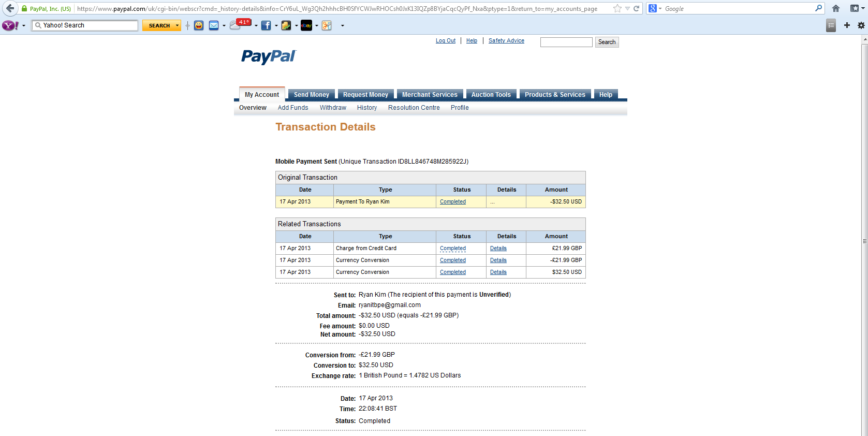Open Details for the $32.50 USD conversion
Screen dimensions: 868x436
point(498,272)
